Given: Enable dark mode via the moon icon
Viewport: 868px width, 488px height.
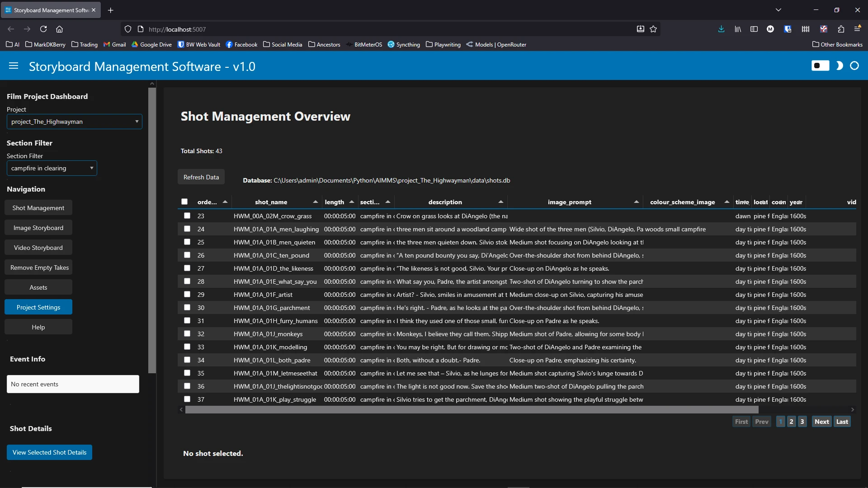Looking at the screenshot, I should pyautogui.click(x=839, y=66).
